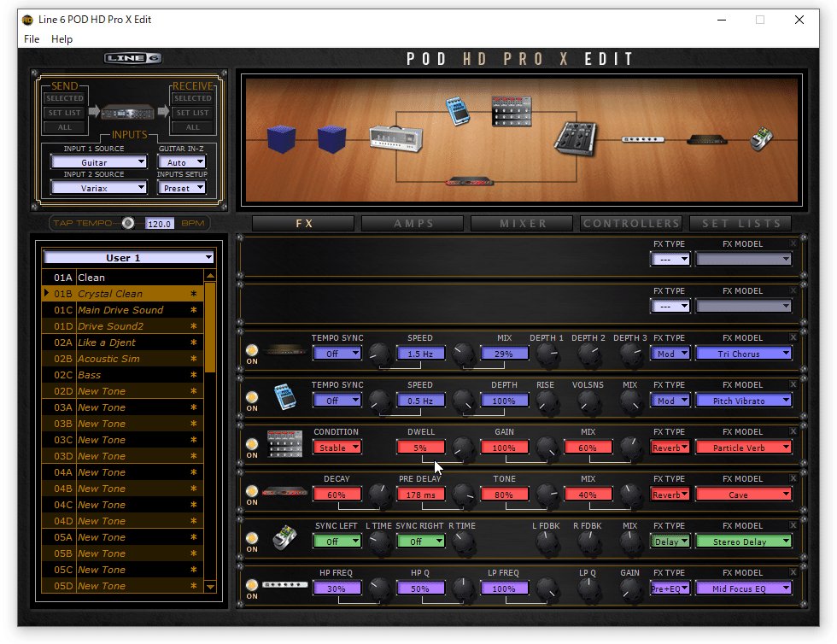Tap the Tap Tempo button

click(128, 223)
